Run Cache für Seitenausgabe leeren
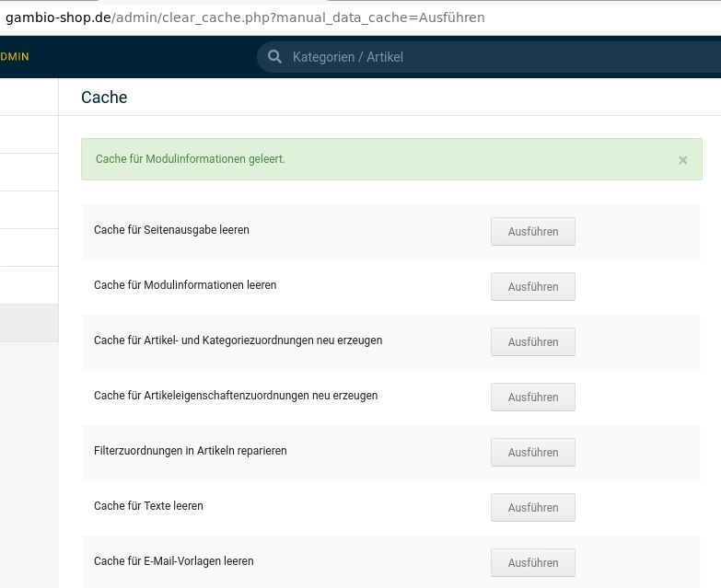The height and width of the screenshot is (588, 721). point(532,232)
